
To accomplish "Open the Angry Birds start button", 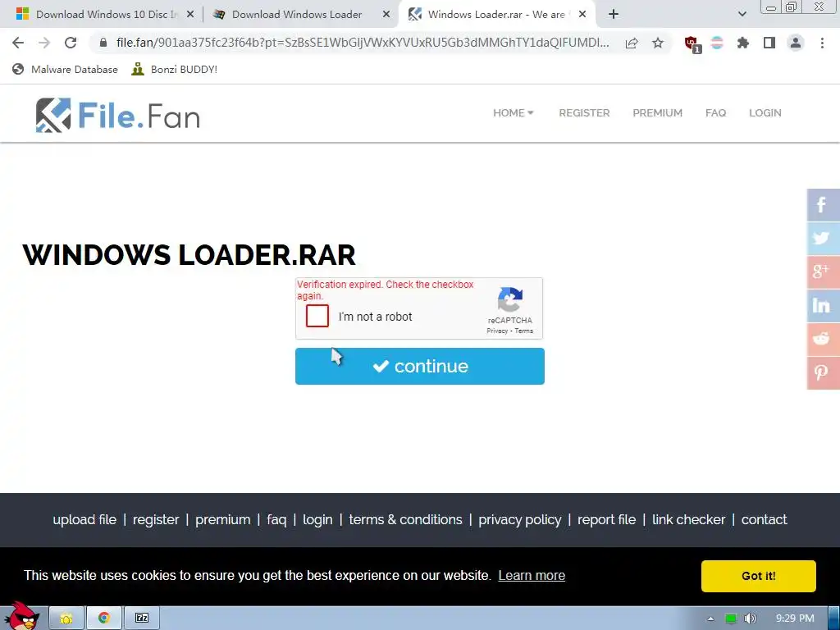I will pos(22,616).
